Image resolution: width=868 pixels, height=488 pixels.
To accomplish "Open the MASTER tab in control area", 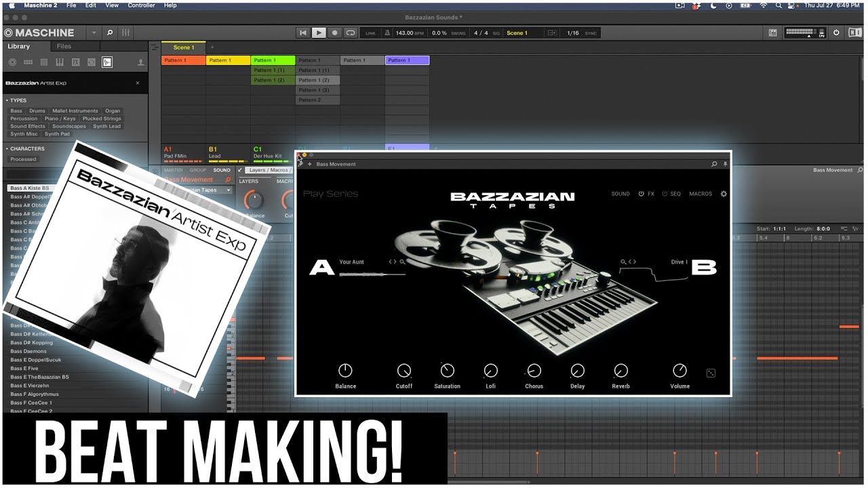I will (174, 170).
